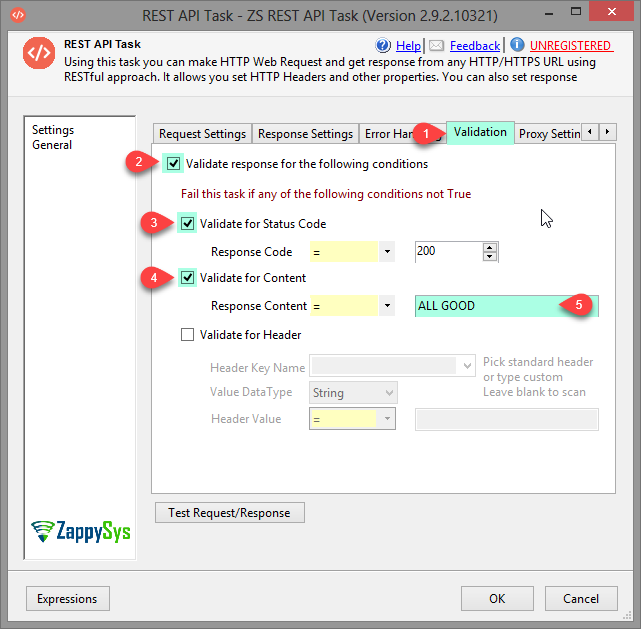Click the blue info icon beside UNREGISTERED
The height and width of the screenshot is (629, 641).
[517, 45]
